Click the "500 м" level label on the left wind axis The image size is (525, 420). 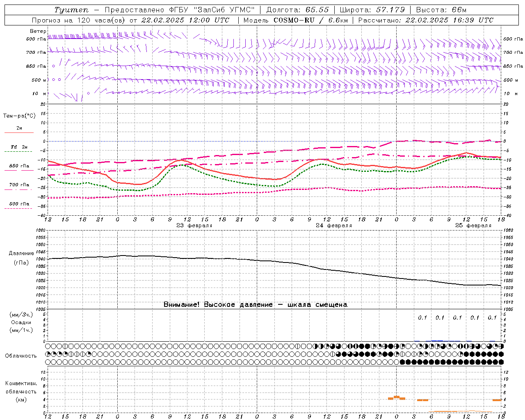coord(39,80)
